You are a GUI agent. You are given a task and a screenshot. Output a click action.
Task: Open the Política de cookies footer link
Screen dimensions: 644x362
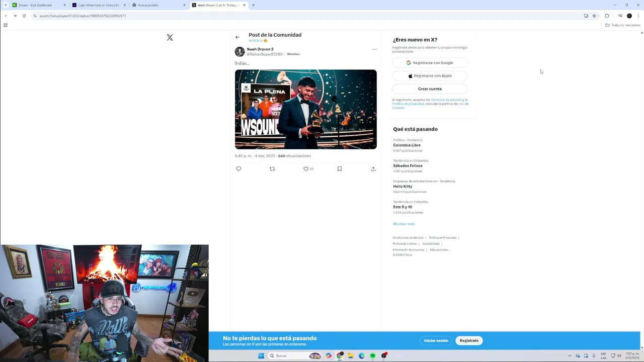[x=405, y=244]
